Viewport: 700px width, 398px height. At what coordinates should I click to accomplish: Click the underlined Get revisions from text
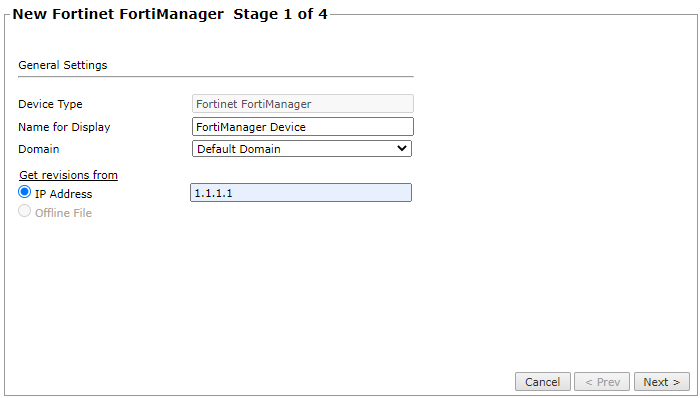(68, 175)
